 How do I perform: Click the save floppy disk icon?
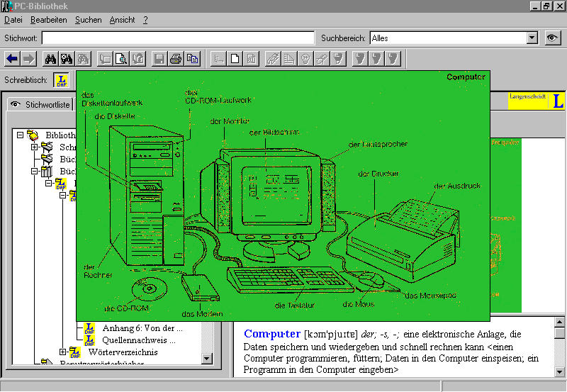(159, 59)
